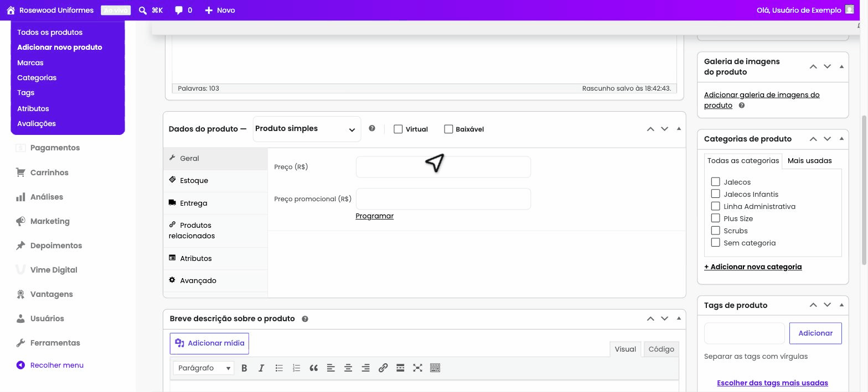Toggle fullscreen editor mode
Viewport: 868px width, 392px height.
tap(417, 368)
